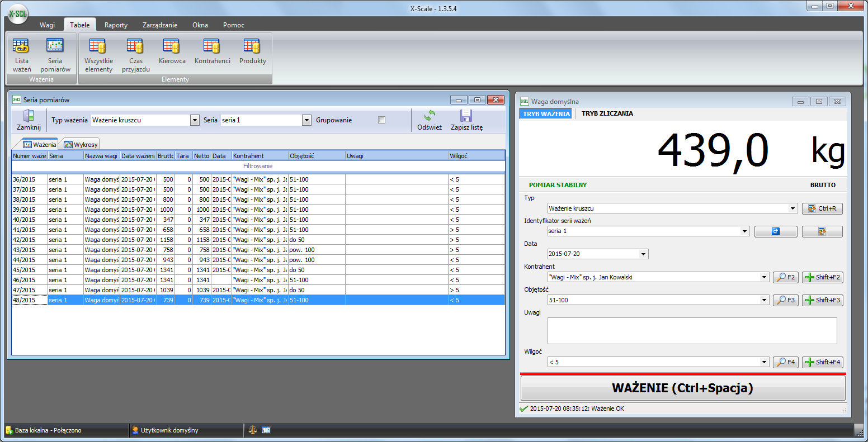Open the Lista ważeń table icon
Image resolution: width=868 pixels, height=442 pixels.
coord(22,46)
